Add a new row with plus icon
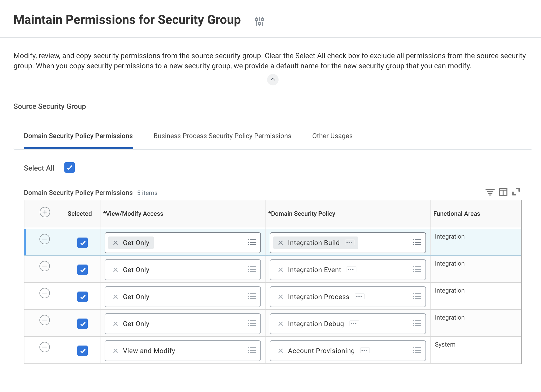The image size is (541, 392). coord(45,212)
